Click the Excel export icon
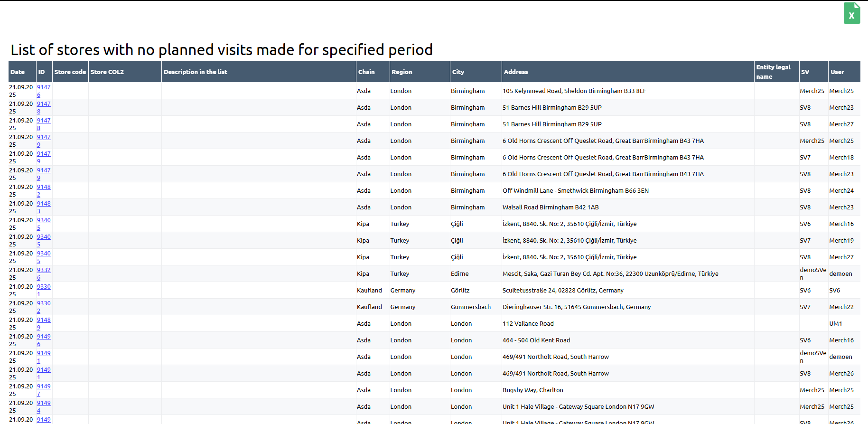The height and width of the screenshot is (424, 868). [851, 13]
